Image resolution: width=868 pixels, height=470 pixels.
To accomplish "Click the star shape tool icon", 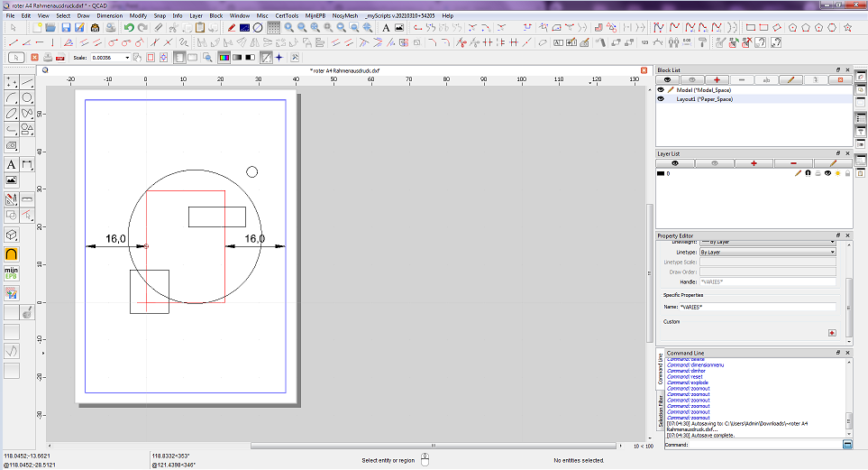I will click(x=847, y=28).
